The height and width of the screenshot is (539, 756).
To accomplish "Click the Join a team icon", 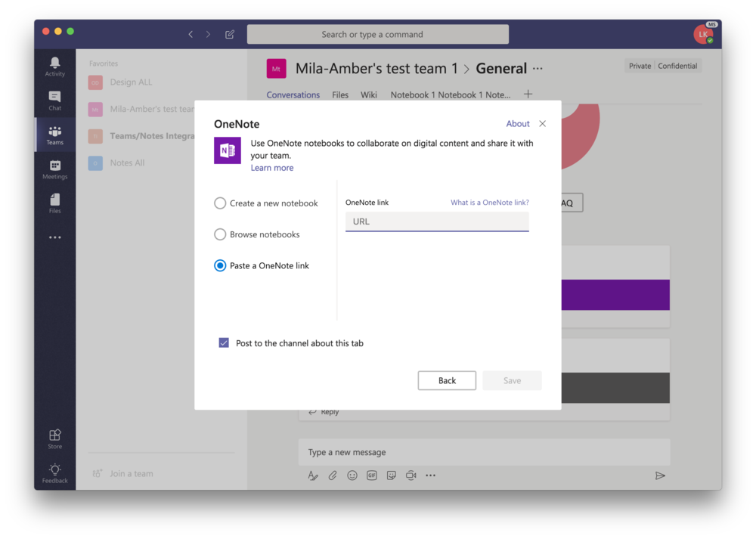I will tap(98, 473).
